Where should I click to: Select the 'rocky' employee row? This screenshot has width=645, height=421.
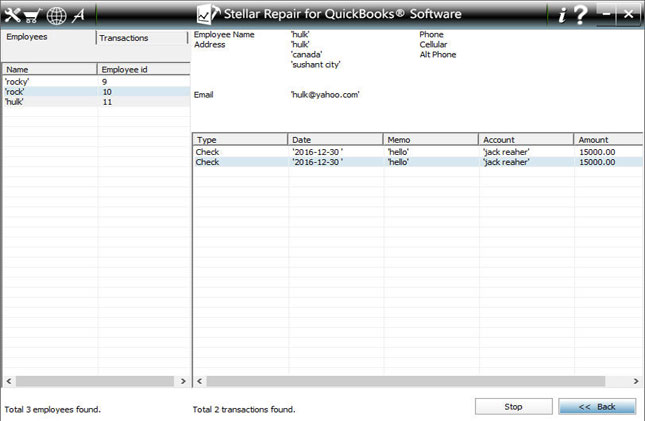point(96,81)
